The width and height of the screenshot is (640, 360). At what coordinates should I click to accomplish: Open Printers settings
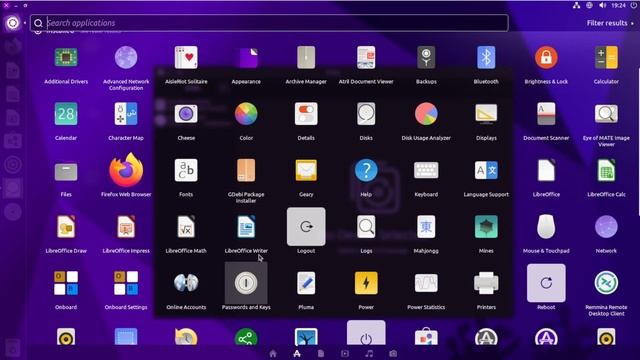click(x=486, y=283)
